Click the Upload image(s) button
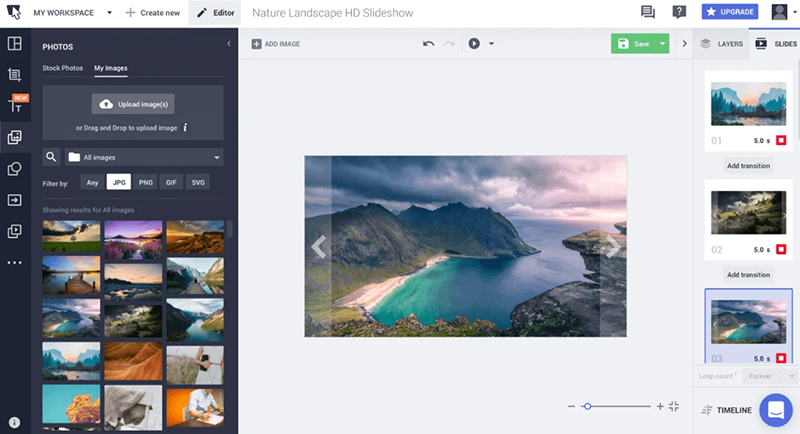 pos(133,103)
